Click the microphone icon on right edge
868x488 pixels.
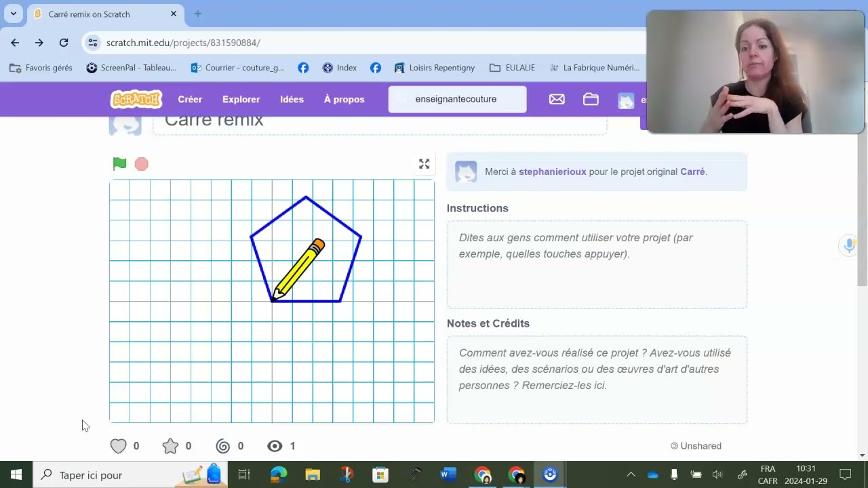click(849, 245)
